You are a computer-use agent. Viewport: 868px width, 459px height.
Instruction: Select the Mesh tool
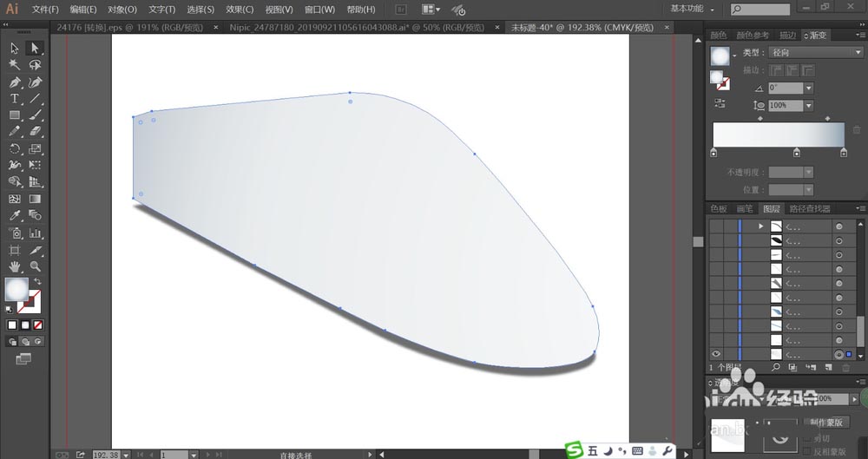[x=15, y=199]
